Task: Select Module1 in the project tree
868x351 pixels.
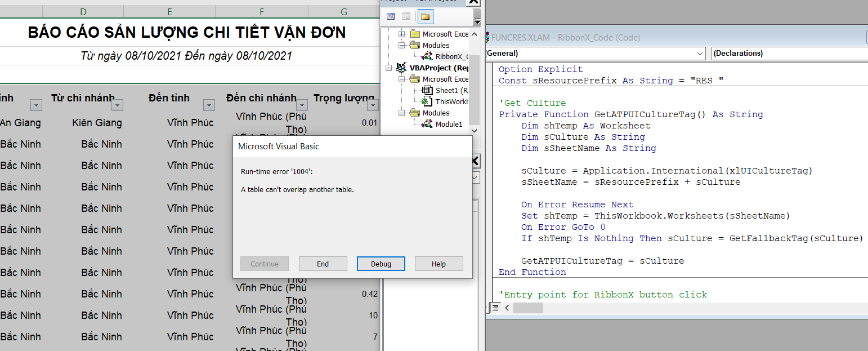Action: click(x=449, y=124)
